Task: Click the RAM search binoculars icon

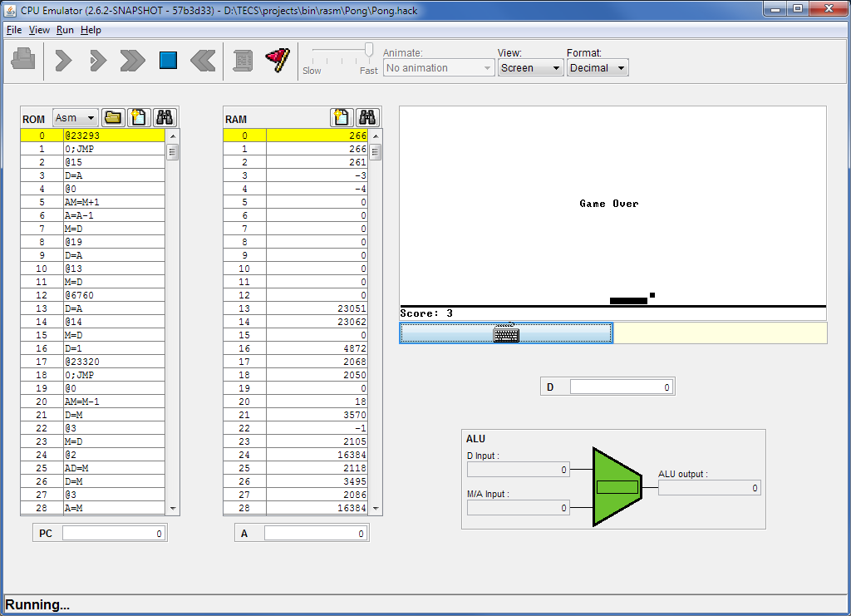Action: tap(367, 118)
